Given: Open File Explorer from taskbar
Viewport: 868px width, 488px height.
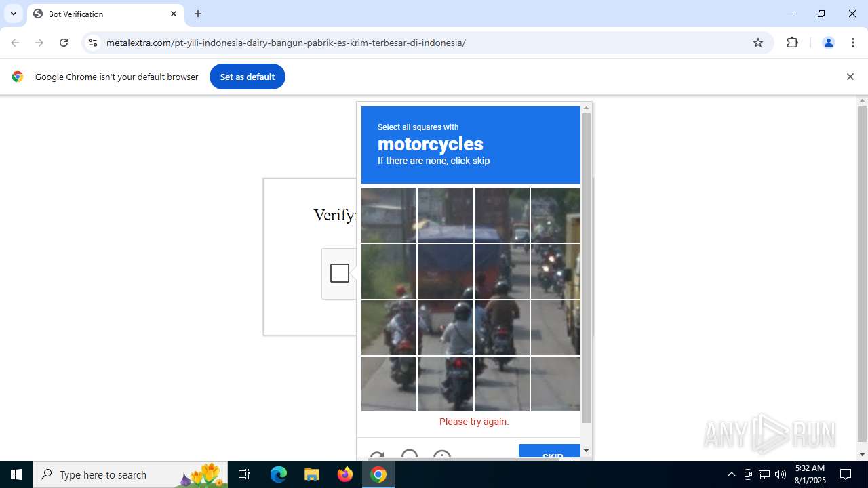Looking at the screenshot, I should click(x=311, y=474).
